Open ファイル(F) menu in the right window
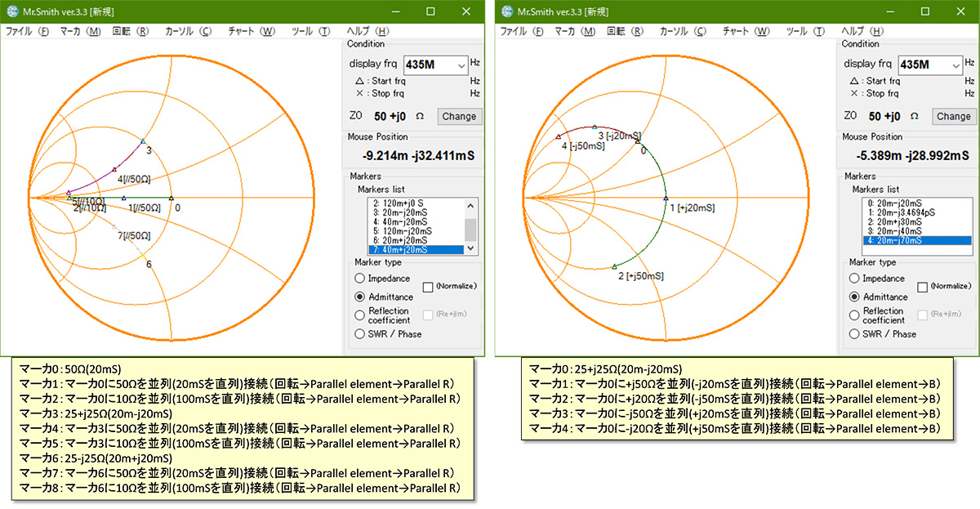The image size is (980, 509). 523,31
